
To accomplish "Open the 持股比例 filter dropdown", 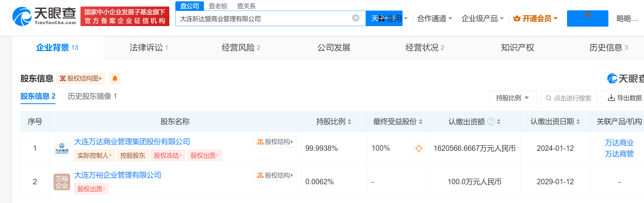I will pyautogui.click(x=513, y=98).
